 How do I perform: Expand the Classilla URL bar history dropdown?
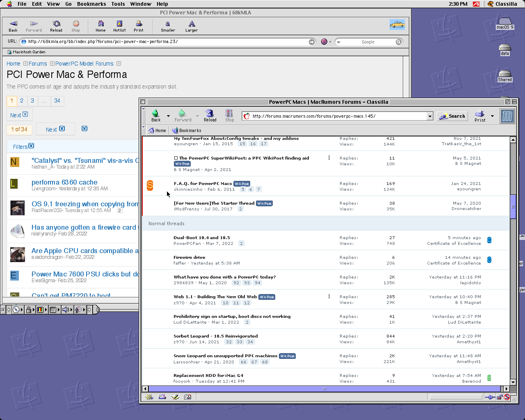(x=430, y=116)
